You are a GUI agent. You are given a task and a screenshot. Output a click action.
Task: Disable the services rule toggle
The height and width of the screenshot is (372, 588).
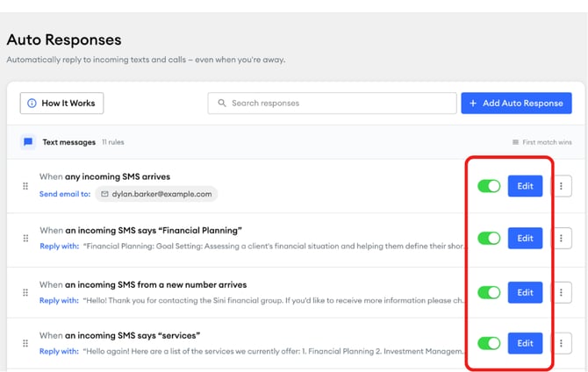click(489, 343)
